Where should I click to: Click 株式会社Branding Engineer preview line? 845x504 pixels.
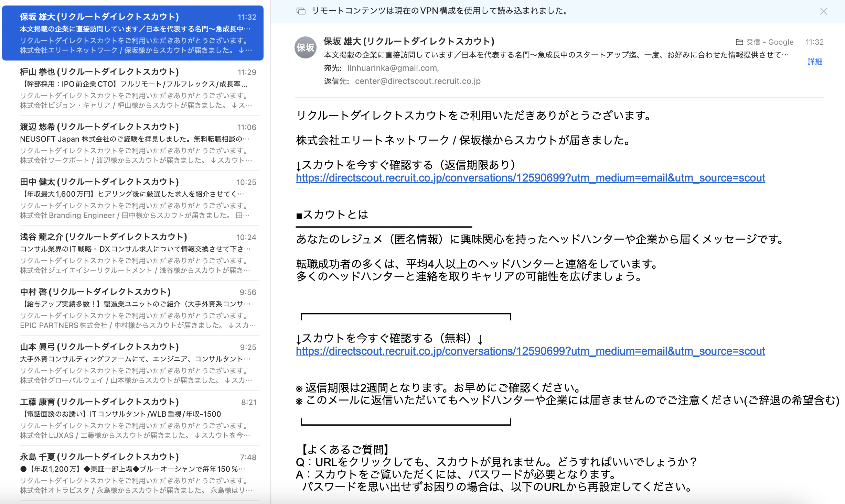pos(135,215)
